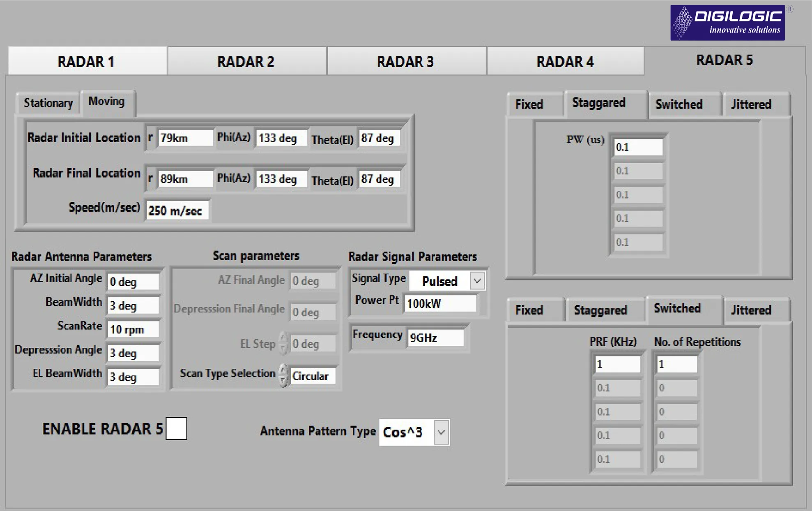Select the Stationary tab
Screen dimensions: 812x511
[48, 103]
